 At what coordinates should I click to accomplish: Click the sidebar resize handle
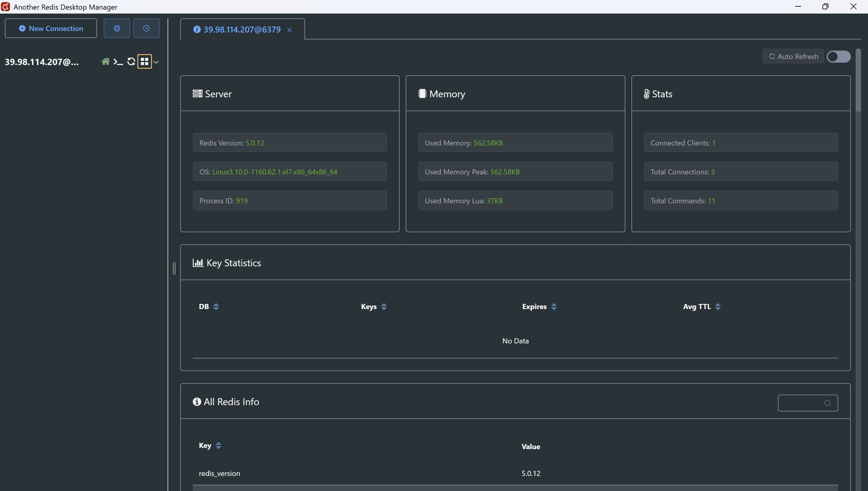174,268
